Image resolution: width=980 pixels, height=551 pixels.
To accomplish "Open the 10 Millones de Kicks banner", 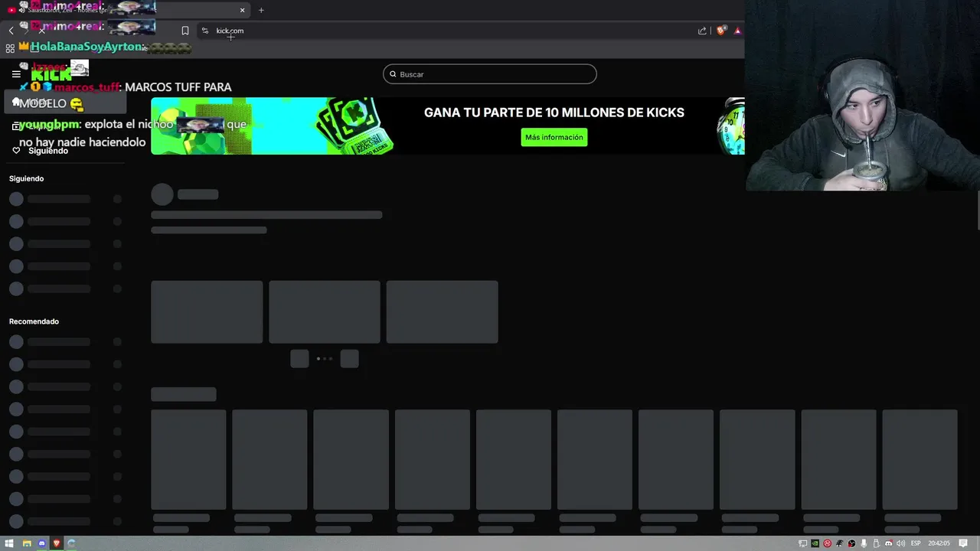I will [x=447, y=126].
